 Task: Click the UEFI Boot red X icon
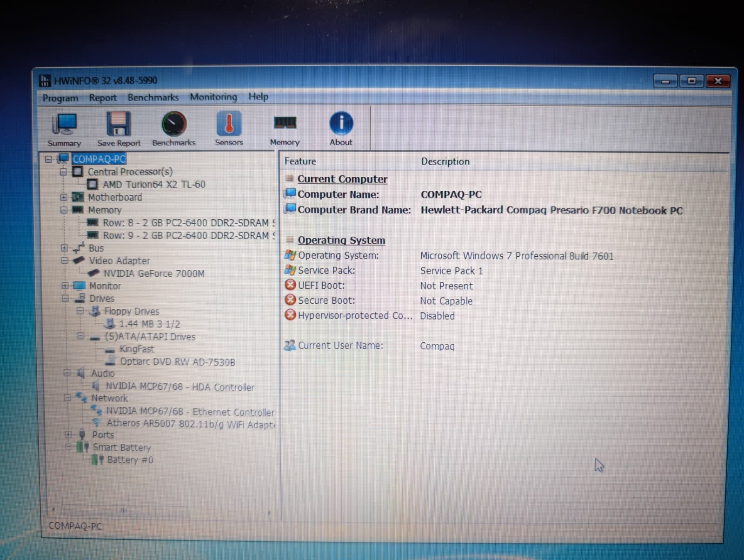[x=290, y=285]
